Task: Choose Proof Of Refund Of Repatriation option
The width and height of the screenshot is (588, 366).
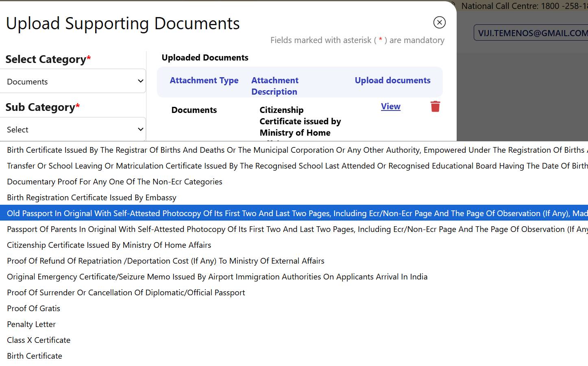Action: point(294,261)
